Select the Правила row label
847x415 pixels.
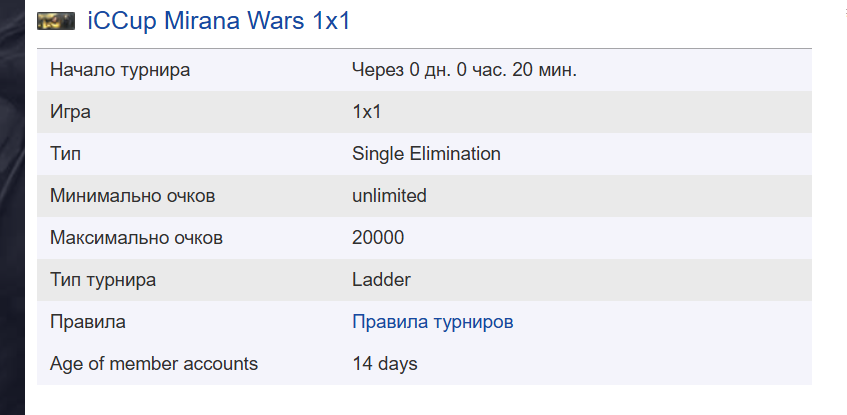tap(88, 322)
